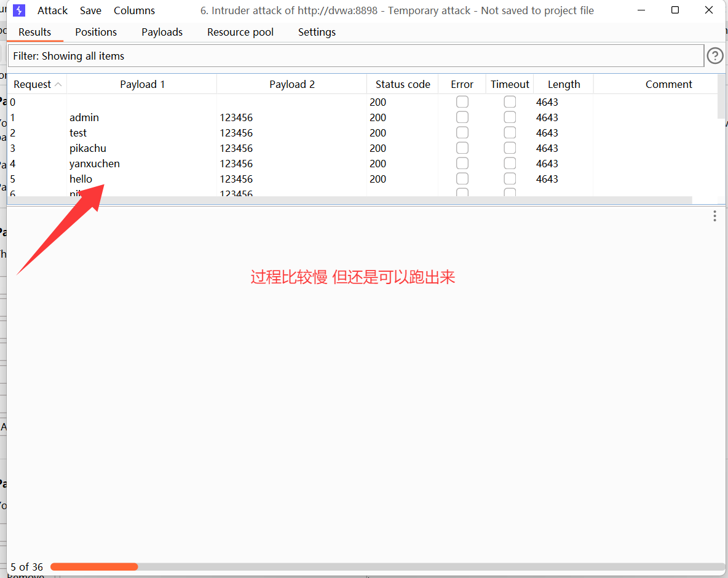
Task: Click status code 200 in test row
Action: (378, 133)
